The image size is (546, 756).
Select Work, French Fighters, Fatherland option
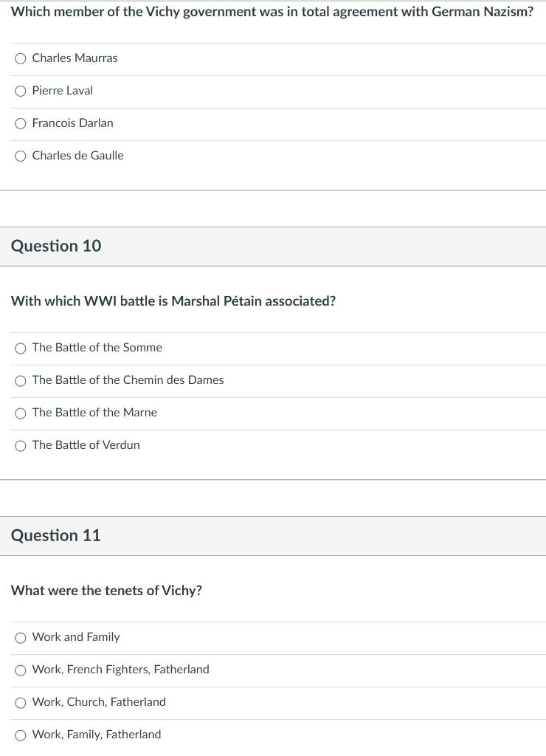coord(21,670)
